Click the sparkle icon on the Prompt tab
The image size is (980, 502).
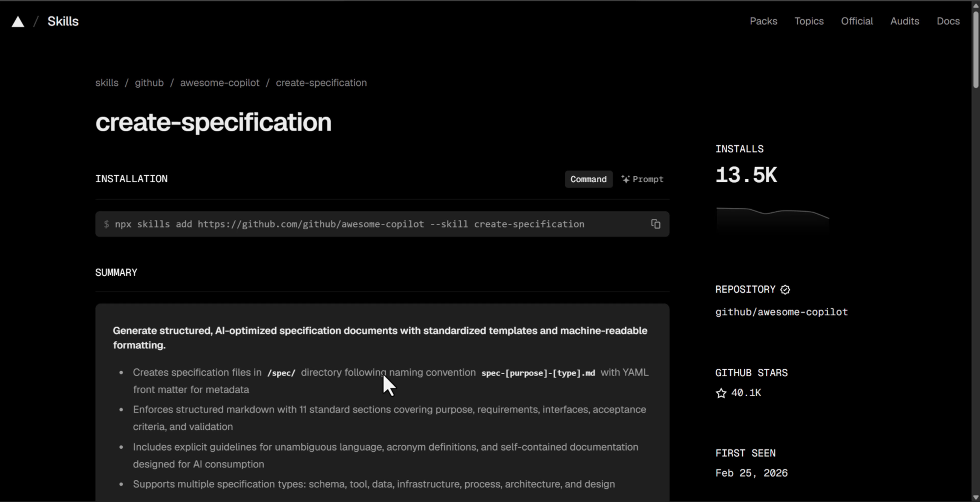625,179
